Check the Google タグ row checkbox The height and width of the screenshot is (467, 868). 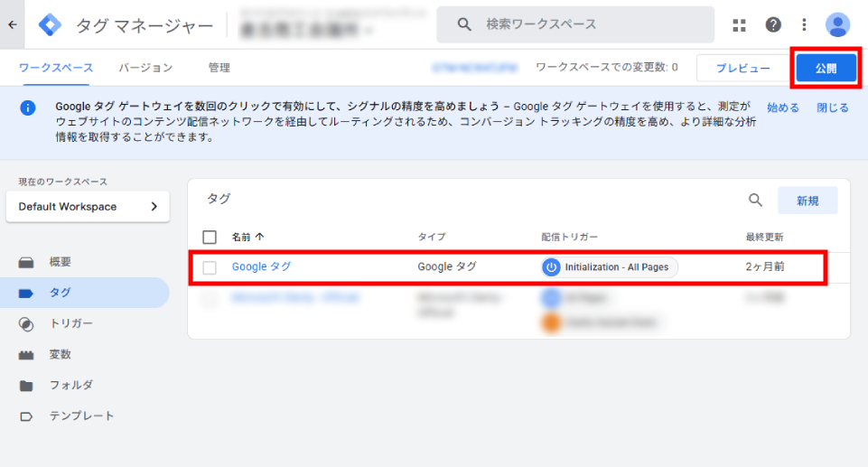pos(210,267)
